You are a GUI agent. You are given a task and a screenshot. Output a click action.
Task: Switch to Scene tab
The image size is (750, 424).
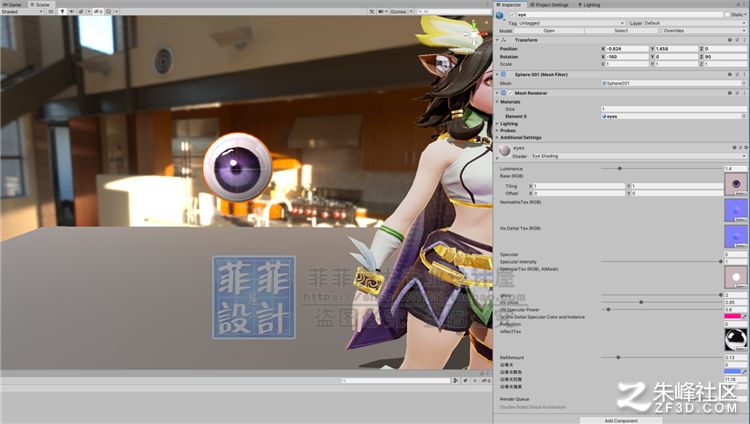click(40, 4)
